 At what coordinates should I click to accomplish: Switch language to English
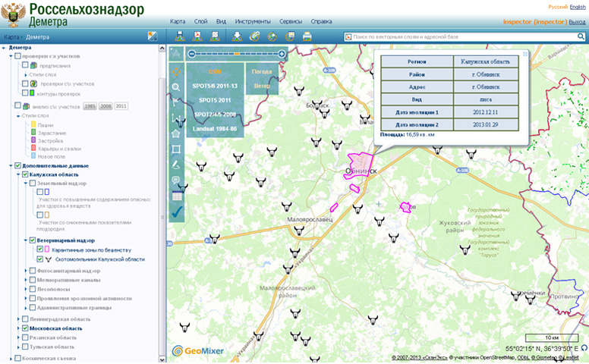[578, 7]
